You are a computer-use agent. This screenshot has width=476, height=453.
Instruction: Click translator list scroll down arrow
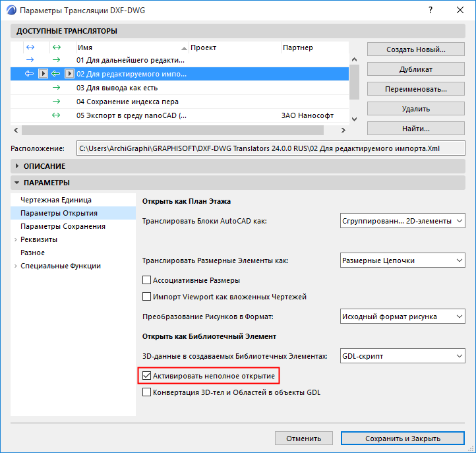(354, 119)
